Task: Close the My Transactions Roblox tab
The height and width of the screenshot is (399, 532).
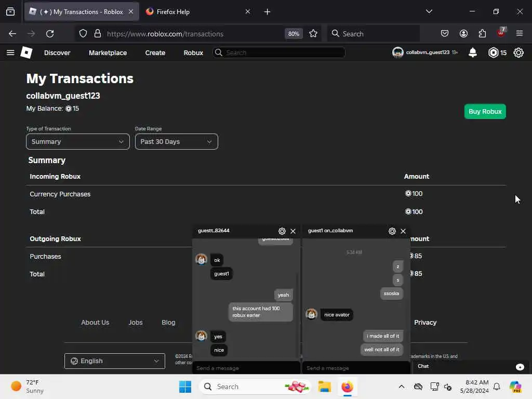Action: 131,12
